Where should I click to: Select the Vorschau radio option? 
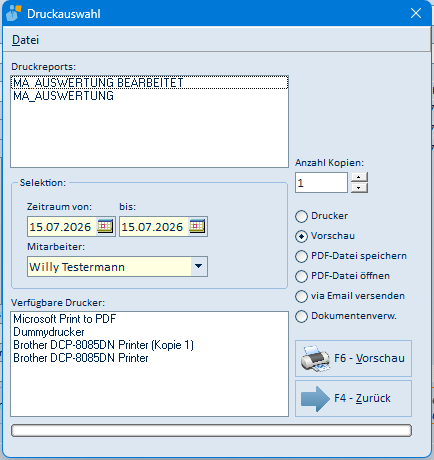tap(325, 236)
